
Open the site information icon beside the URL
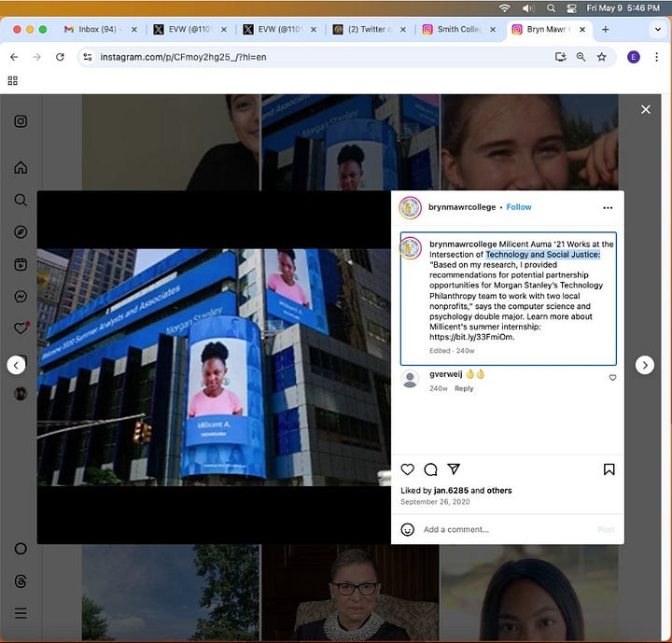88,57
